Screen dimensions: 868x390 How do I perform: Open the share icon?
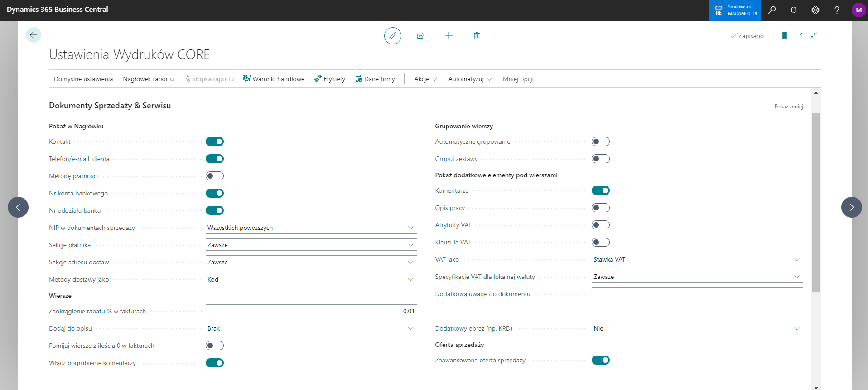420,36
